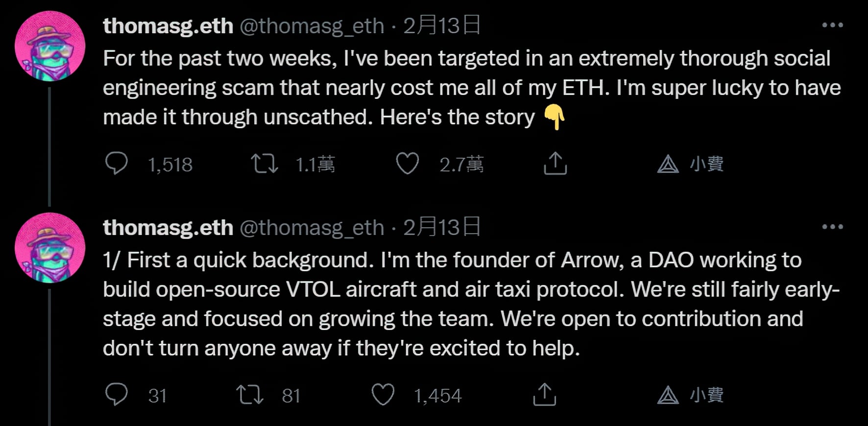Like the second tweet with 1,454 likes

pos(383,394)
